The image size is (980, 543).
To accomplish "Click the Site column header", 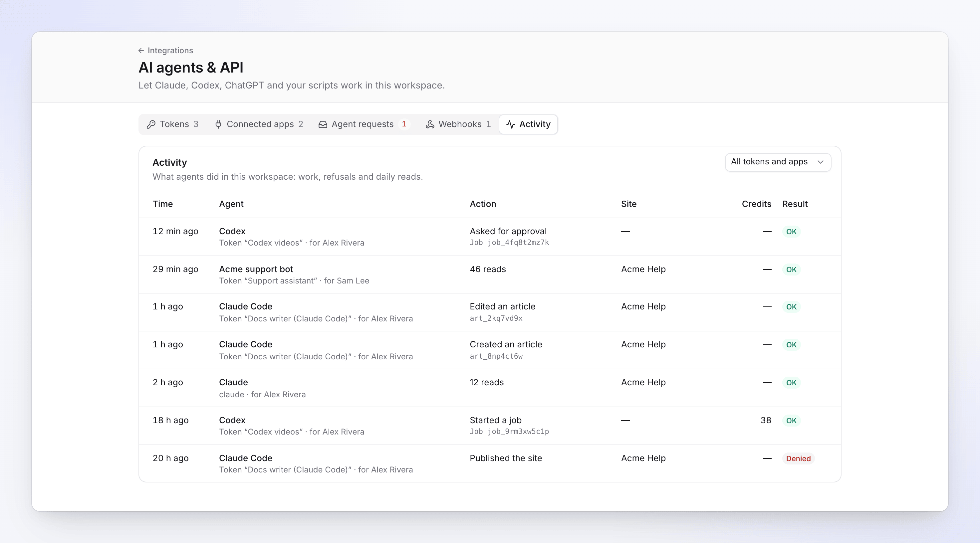I will 629,204.
